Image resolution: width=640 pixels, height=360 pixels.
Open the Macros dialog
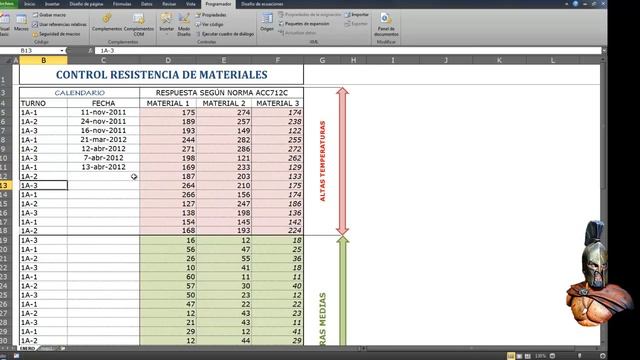(21, 22)
